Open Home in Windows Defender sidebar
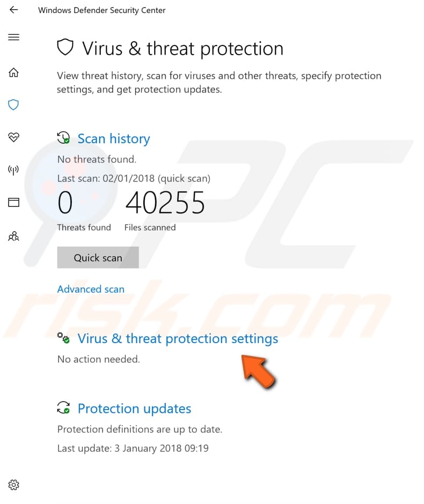 click(13, 72)
